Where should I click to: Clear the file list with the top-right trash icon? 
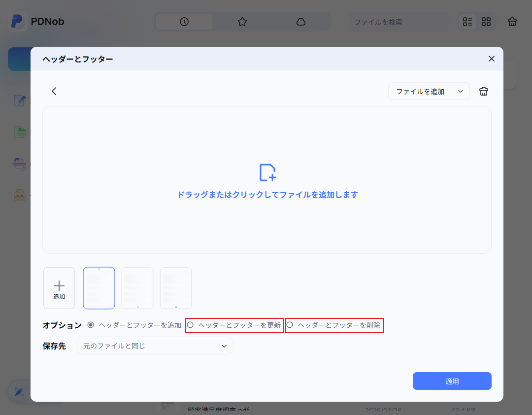(x=512, y=22)
